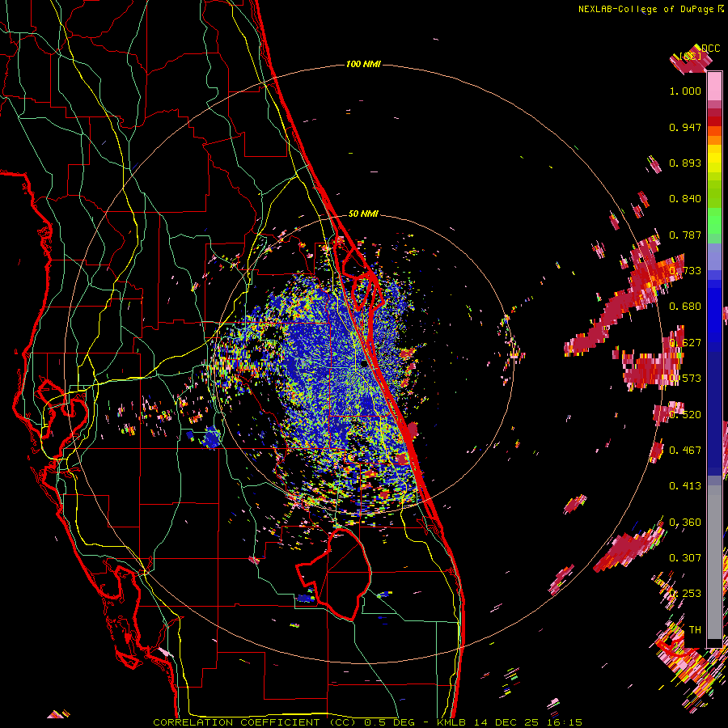Click the 0.413 color scale value

[685, 485]
